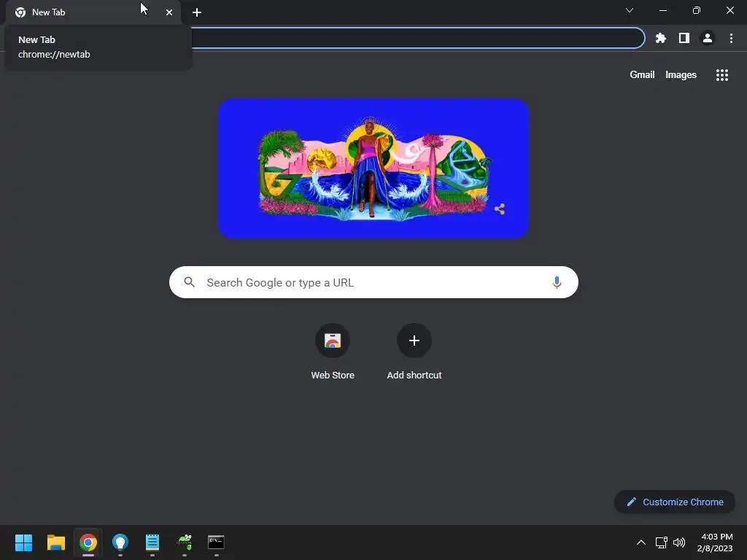Click the Add shortcut label text
The height and width of the screenshot is (560, 747).
click(414, 376)
